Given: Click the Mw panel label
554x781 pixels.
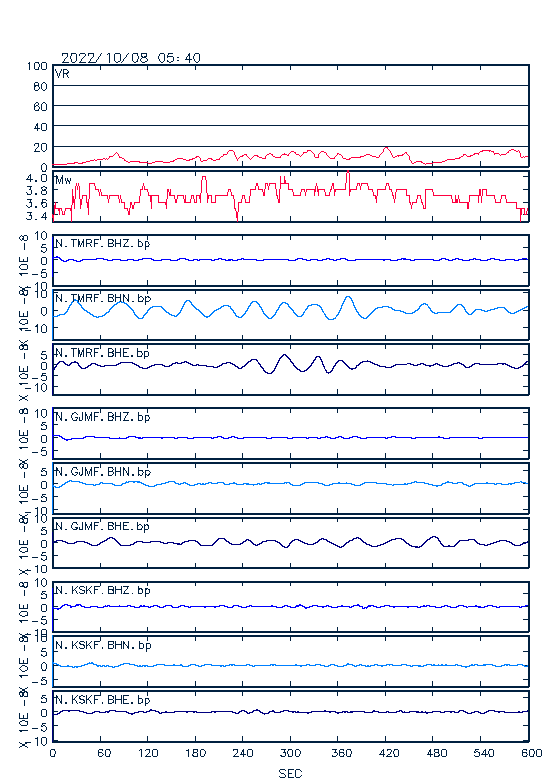Looking at the screenshot, I should pyautogui.click(x=63, y=180).
